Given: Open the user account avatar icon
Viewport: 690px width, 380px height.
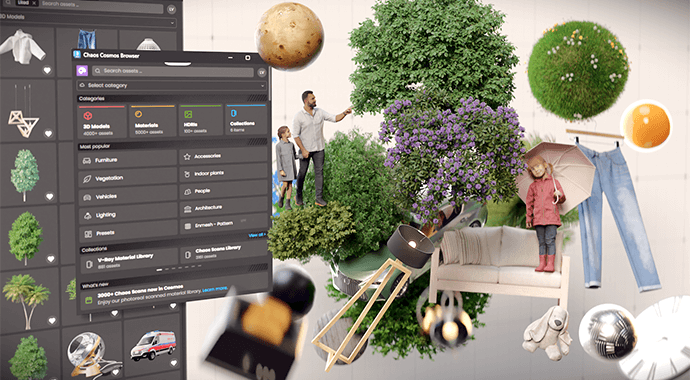Looking at the screenshot, I should pos(261,72).
